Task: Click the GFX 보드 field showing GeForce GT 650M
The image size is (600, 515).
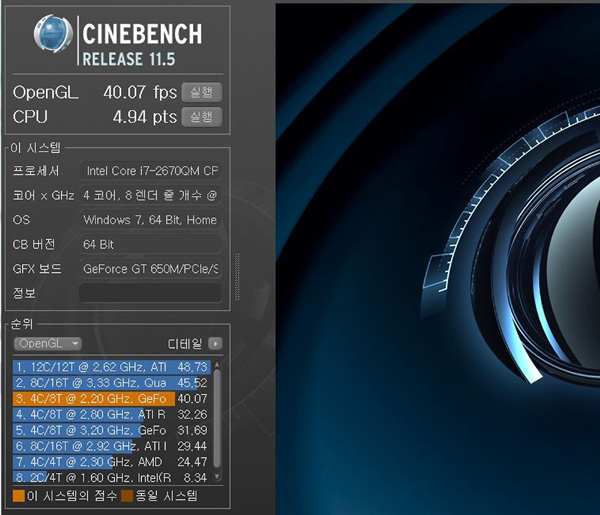Action: coord(150,269)
